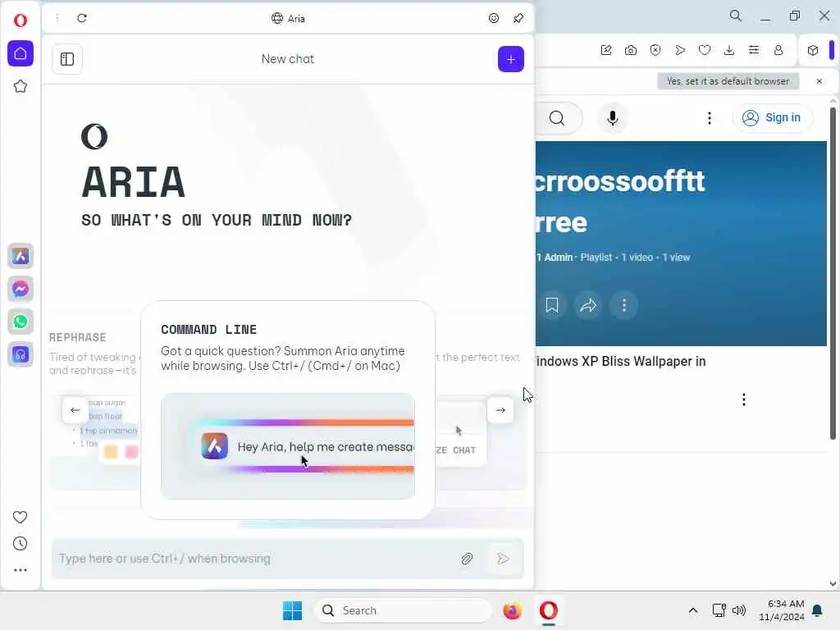Open the taskbar network status icon
Viewport: 840px width, 630px height.
[x=719, y=610]
